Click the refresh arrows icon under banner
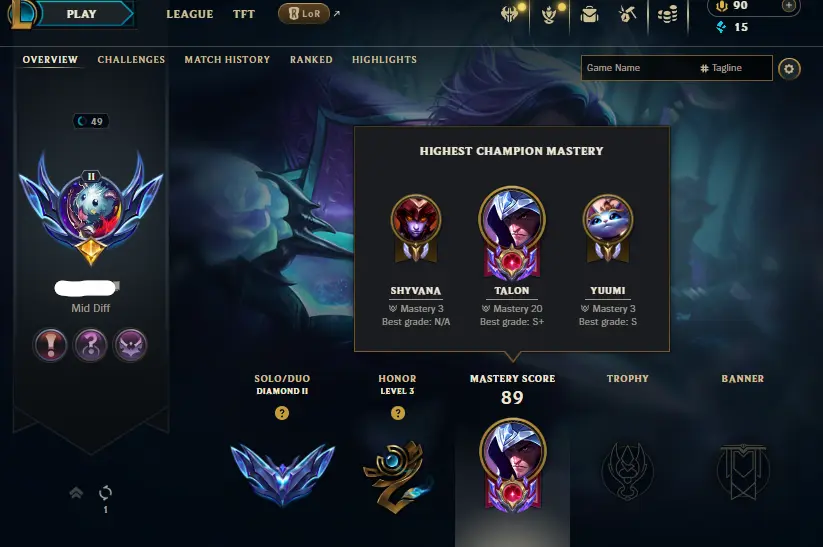Image resolution: width=823 pixels, height=547 pixels. pos(105,492)
